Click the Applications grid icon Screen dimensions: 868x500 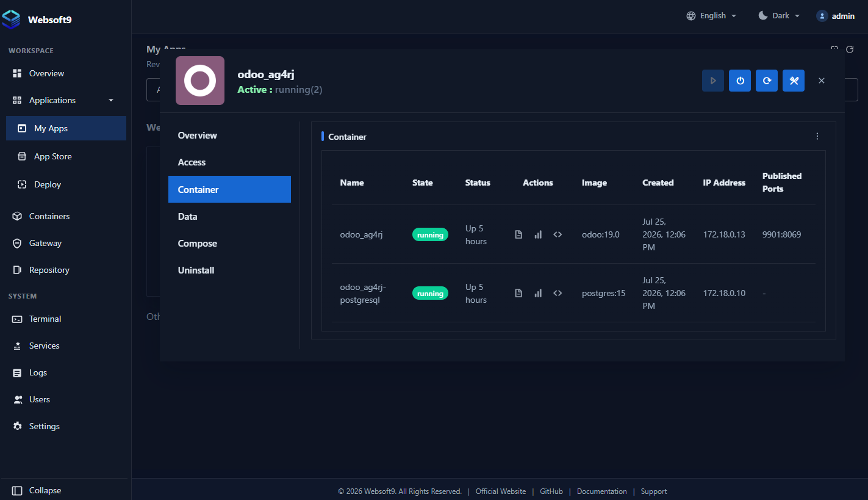[17, 100]
